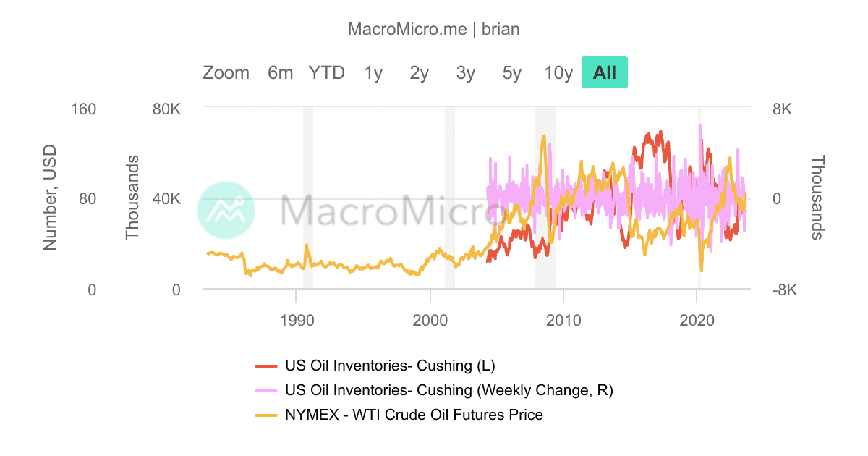Image resolution: width=868 pixels, height=456 pixels.
Task: Expand the 10y time range selector
Action: coord(558,72)
